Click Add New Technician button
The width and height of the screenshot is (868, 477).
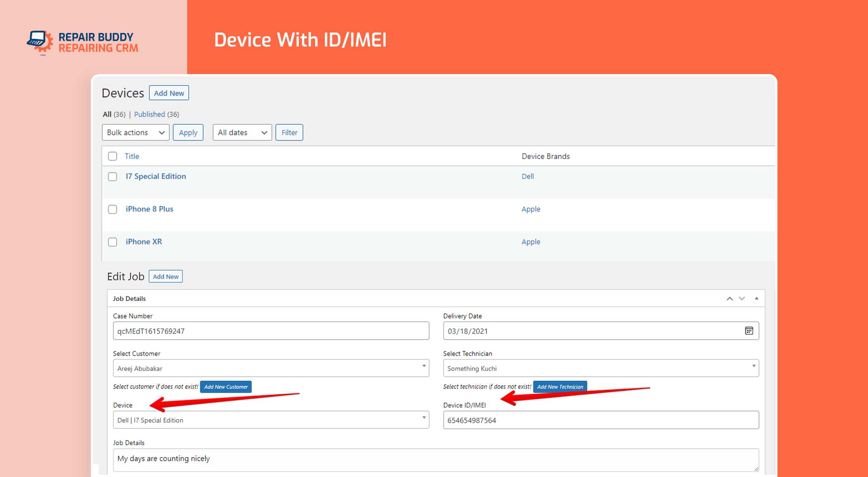click(560, 387)
